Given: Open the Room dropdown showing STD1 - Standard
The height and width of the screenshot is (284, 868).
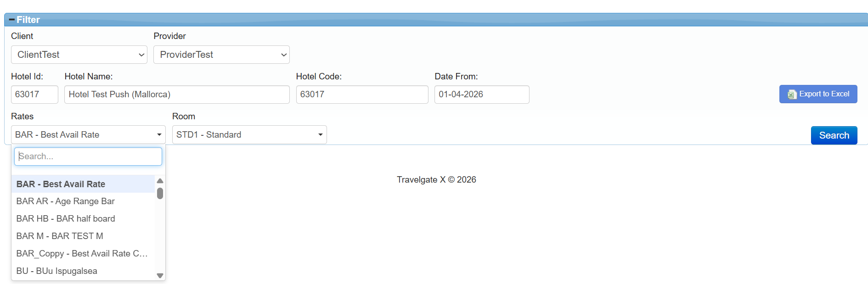Looking at the screenshot, I should click(x=249, y=134).
